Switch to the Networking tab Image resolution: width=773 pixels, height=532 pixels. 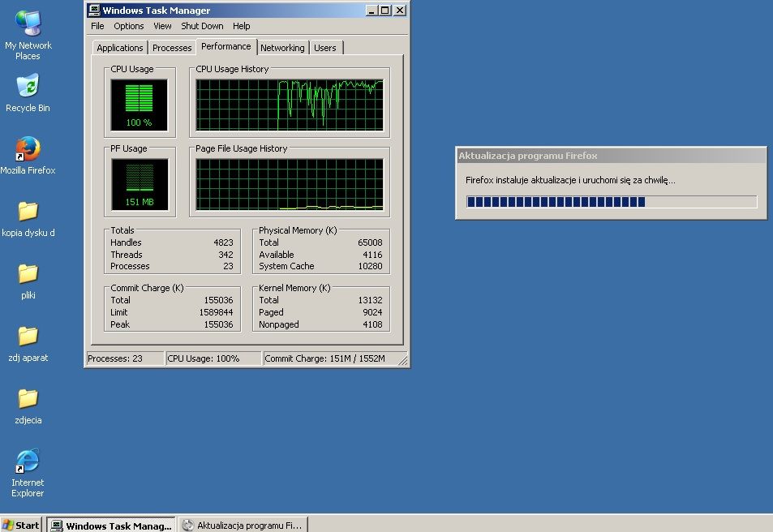pos(282,48)
